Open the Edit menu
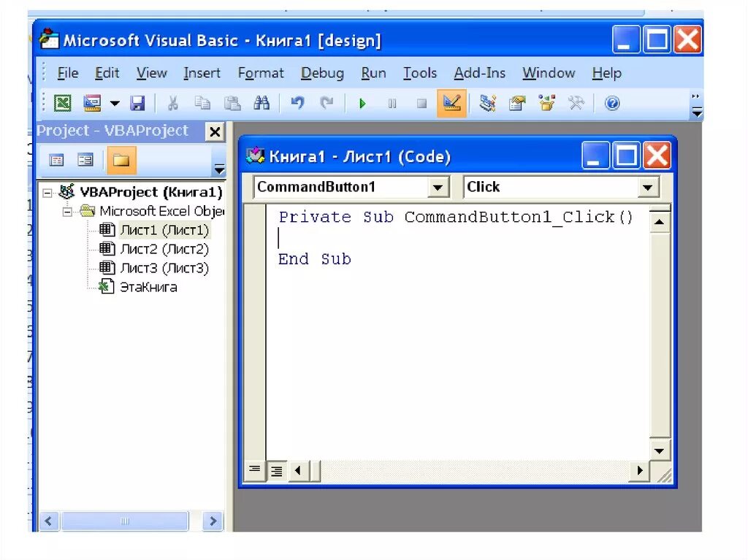Viewport: 748px width, 560px height. [107, 73]
